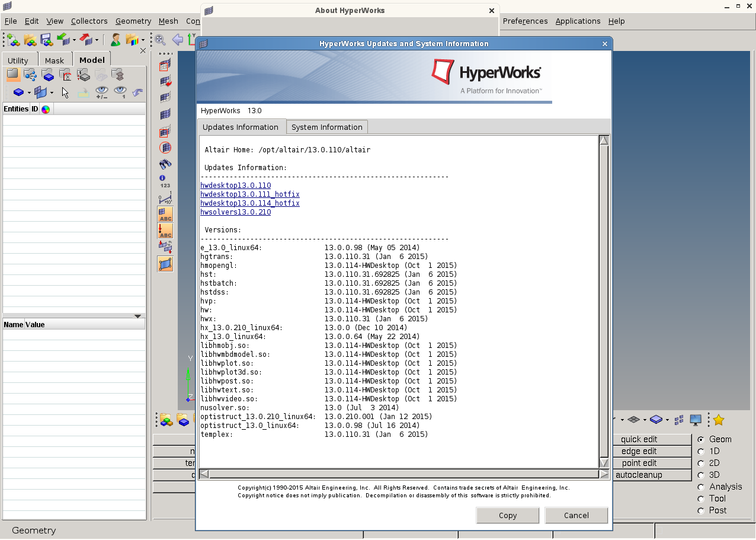
Task: Click the horizontal scrollbar right arrow
Action: click(x=604, y=474)
